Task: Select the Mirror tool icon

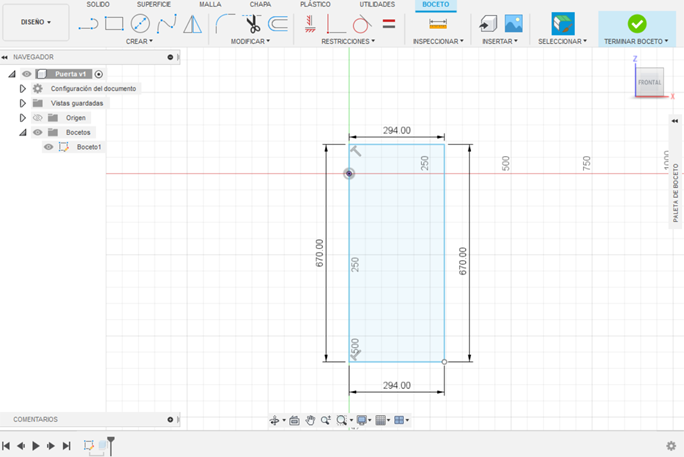Action: pyautogui.click(x=192, y=24)
